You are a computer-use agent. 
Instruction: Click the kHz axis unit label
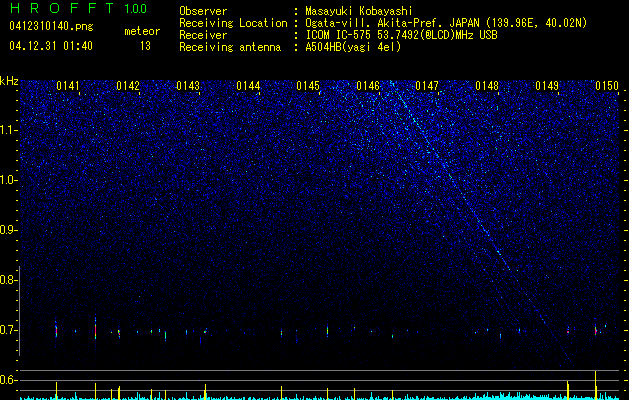pyautogui.click(x=9, y=81)
